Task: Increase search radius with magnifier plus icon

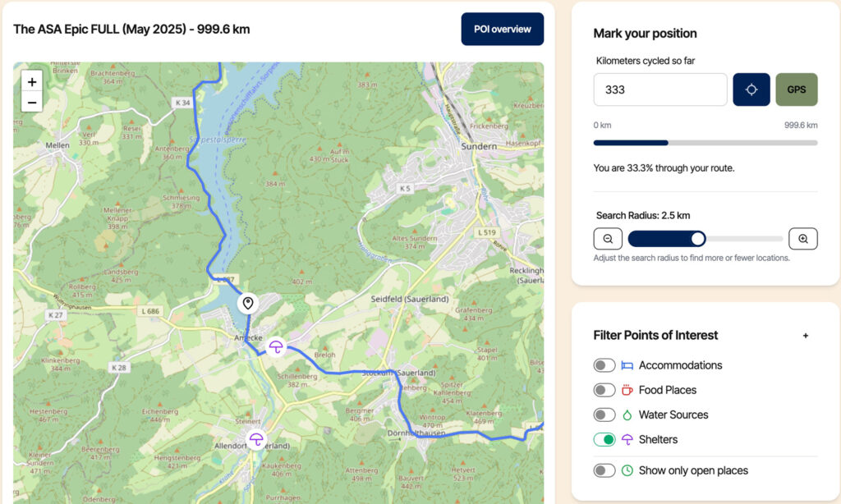Action: [x=803, y=239]
